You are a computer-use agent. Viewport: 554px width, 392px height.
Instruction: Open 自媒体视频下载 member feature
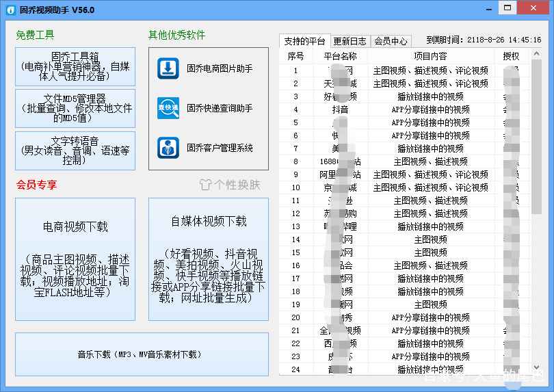click(x=208, y=259)
